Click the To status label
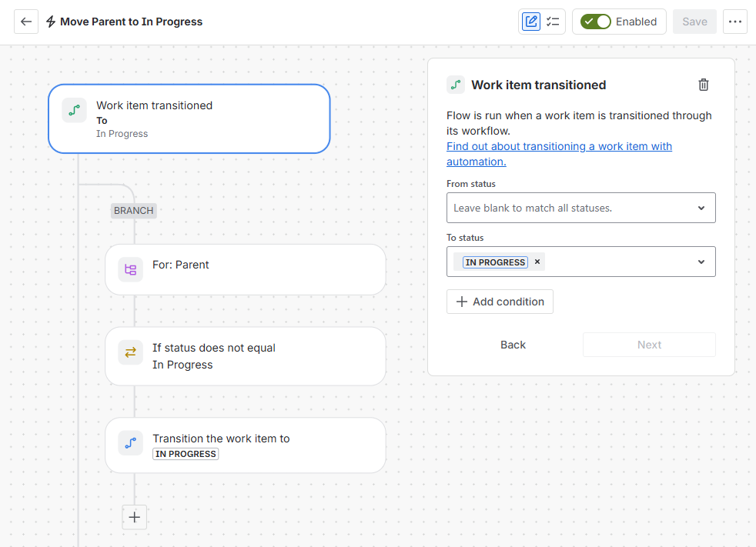 pos(465,238)
